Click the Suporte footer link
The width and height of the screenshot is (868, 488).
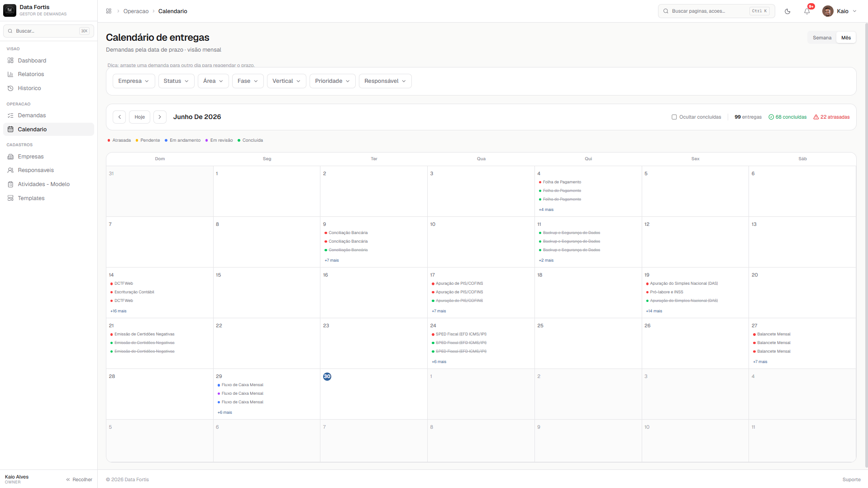tap(851, 479)
